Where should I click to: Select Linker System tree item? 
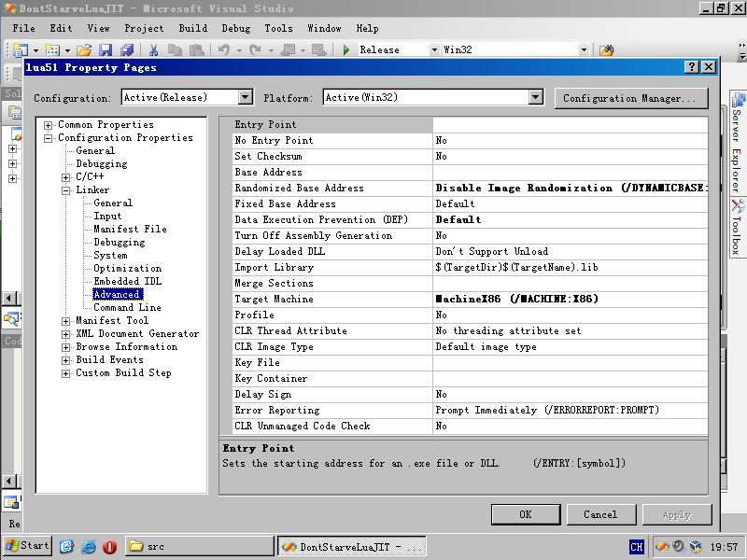click(110, 255)
